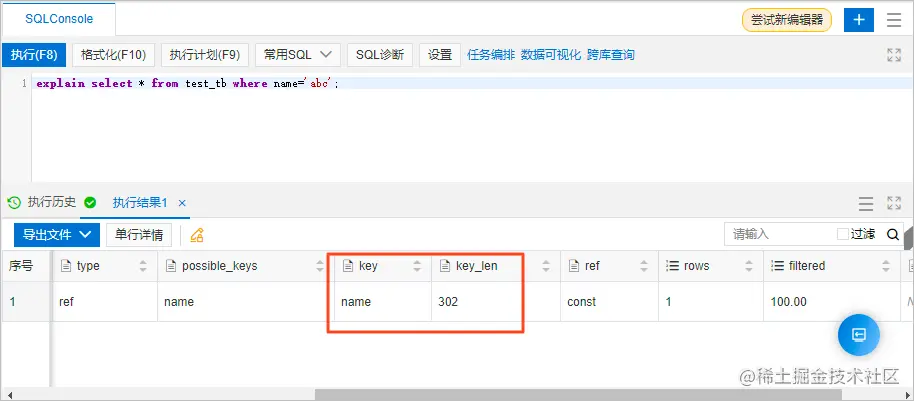Click the 执行历史 clock icon
This screenshot has width=914, height=401.
[x=14, y=203]
